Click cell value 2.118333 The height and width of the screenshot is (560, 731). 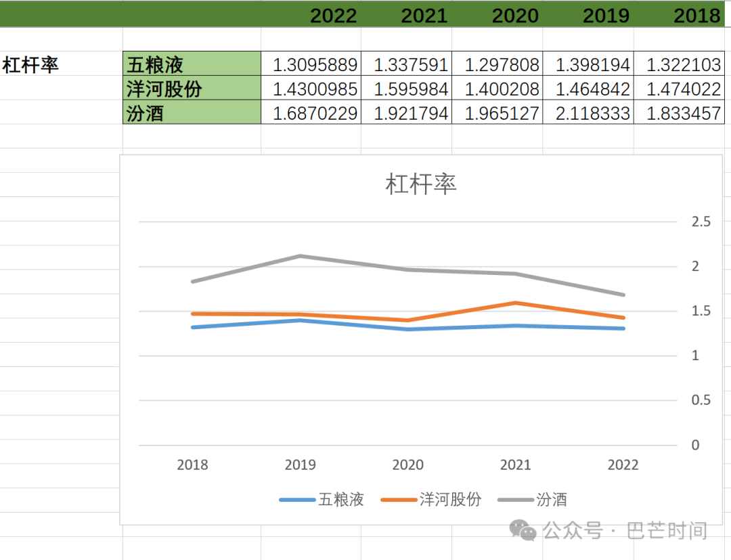coord(588,113)
